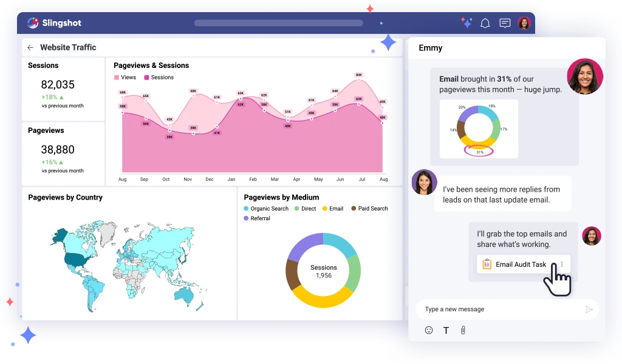
Task: Open the chat messages icon
Action: pyautogui.click(x=505, y=23)
